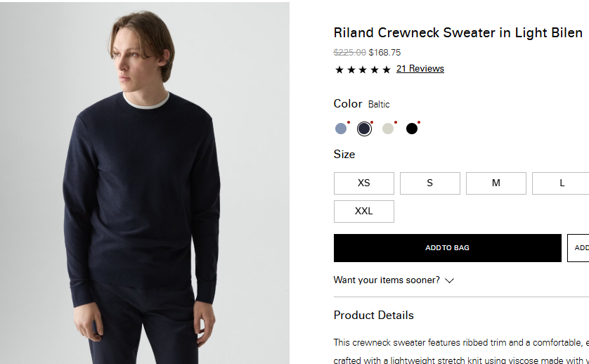
Task: Click the $168.75 sale price
Action: [384, 53]
